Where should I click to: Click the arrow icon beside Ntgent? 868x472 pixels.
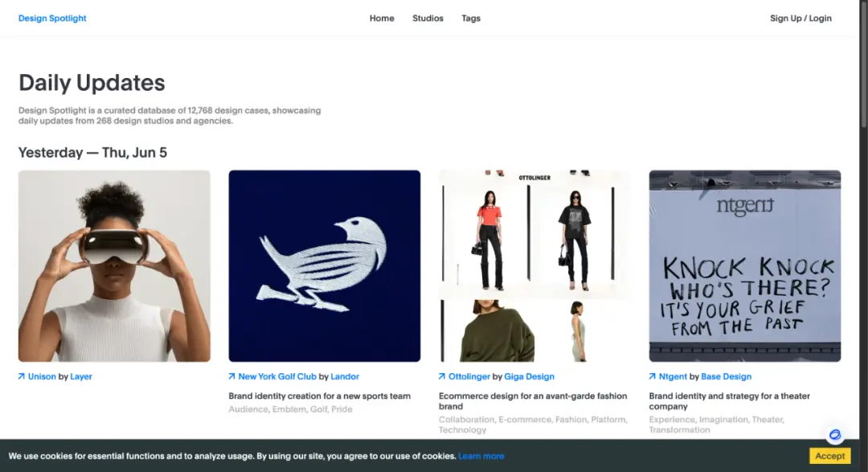652,376
